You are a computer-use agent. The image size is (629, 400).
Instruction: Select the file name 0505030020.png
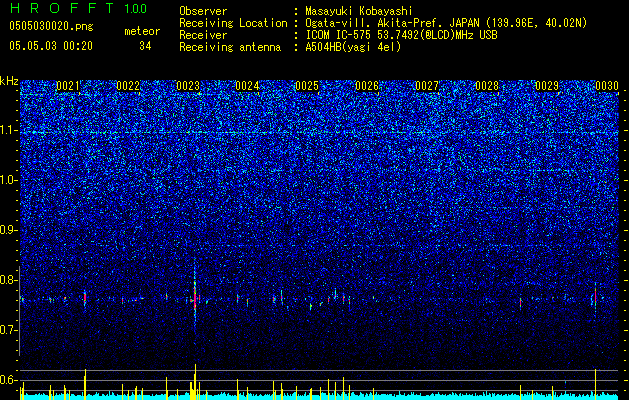pyautogui.click(x=51, y=27)
